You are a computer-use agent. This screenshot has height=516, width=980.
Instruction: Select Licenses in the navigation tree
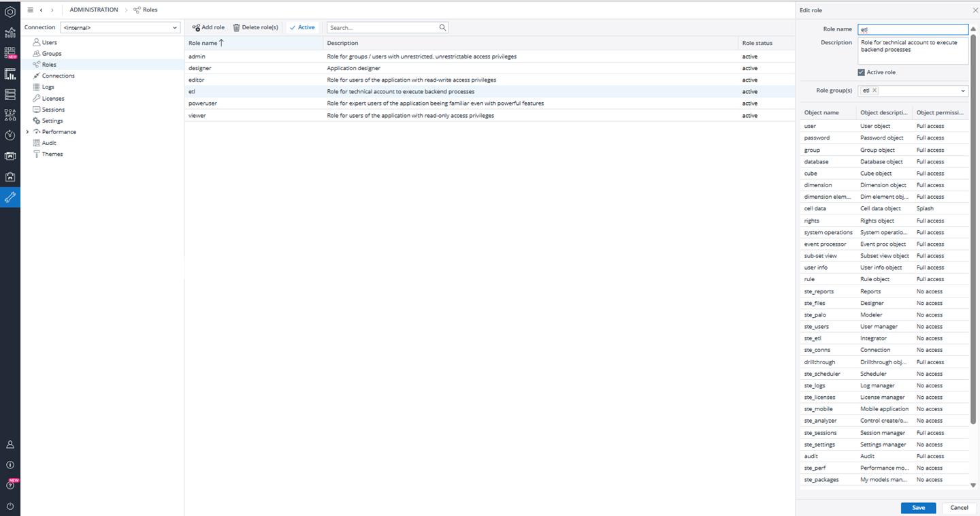click(53, 99)
